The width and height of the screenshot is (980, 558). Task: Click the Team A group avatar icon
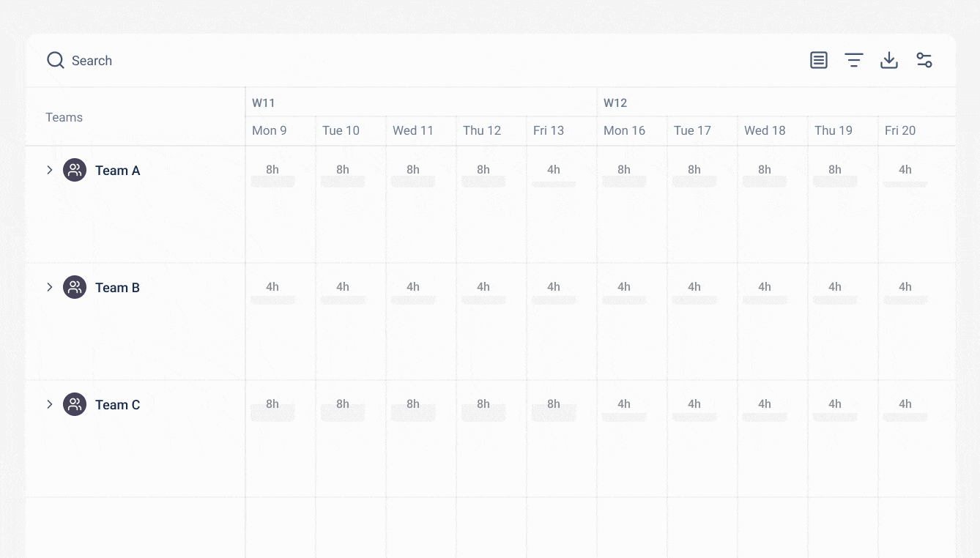75,170
